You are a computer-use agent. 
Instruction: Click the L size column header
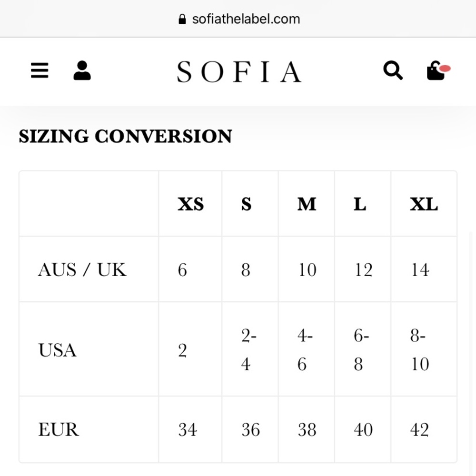[x=360, y=204]
